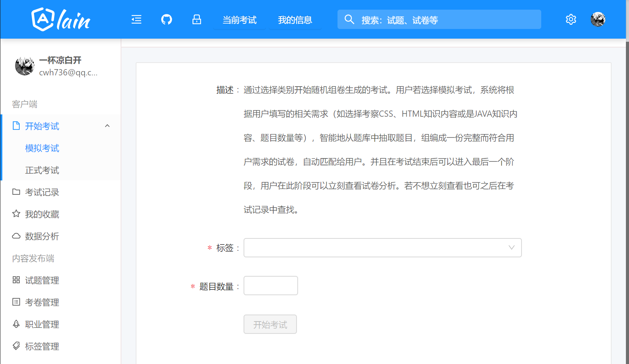
Task: Collapse the 开始考试 submenu chevron
Action: point(107,126)
